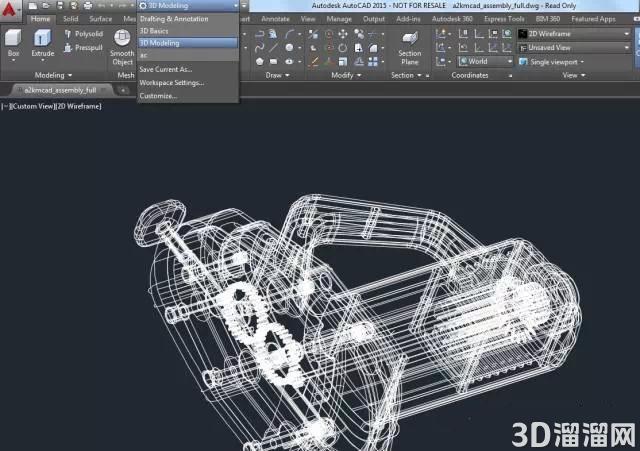Open the 2D Wireframe visual style dropdown
The height and width of the screenshot is (451, 640).
coord(575,34)
